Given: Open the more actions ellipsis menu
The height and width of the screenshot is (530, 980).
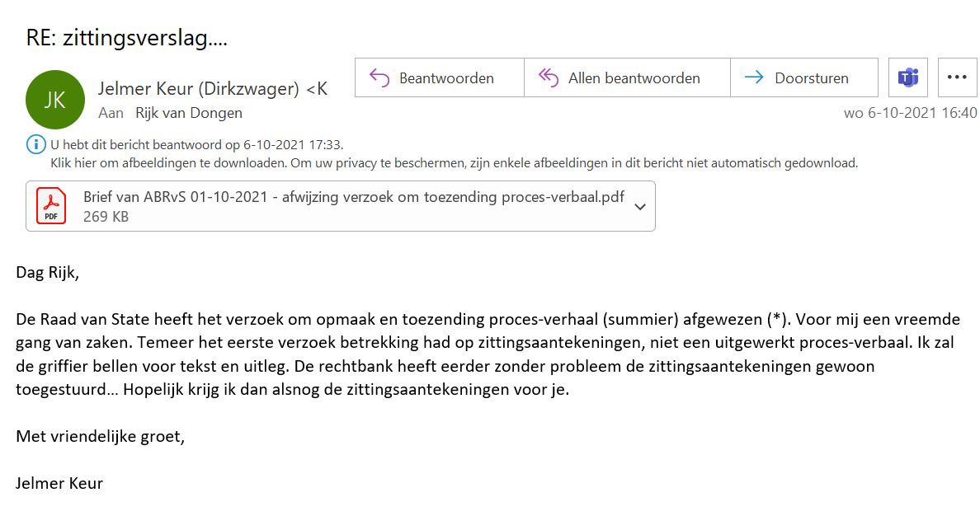Looking at the screenshot, I should point(957,77).
